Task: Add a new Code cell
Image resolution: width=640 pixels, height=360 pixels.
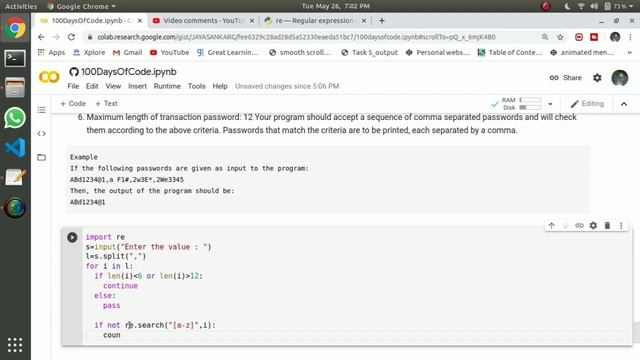Action: pyautogui.click(x=73, y=104)
